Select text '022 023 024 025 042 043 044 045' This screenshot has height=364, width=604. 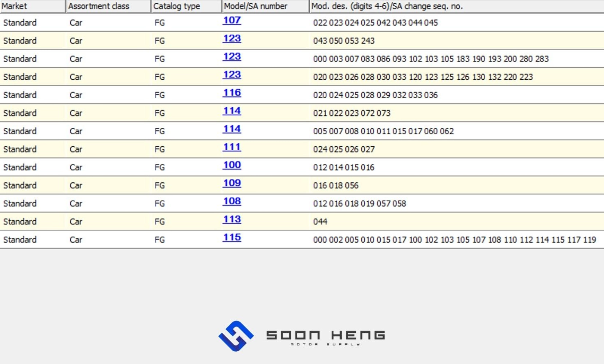click(375, 23)
